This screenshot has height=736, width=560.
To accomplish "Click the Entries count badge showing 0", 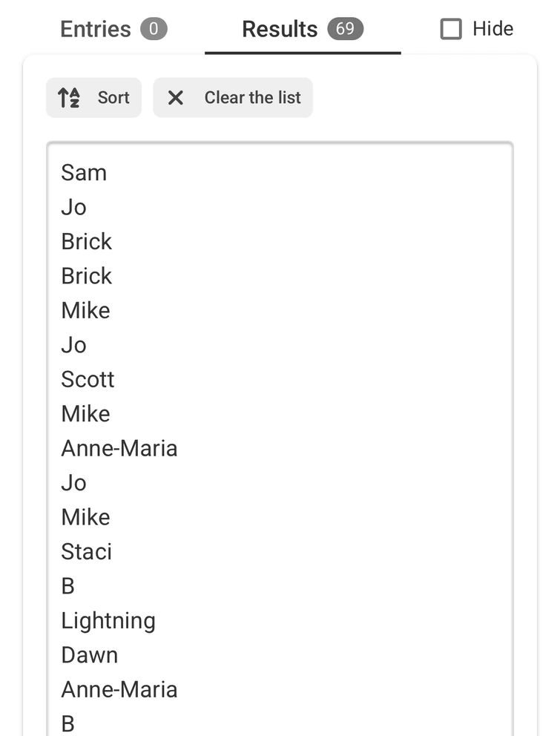I will 154,30.
